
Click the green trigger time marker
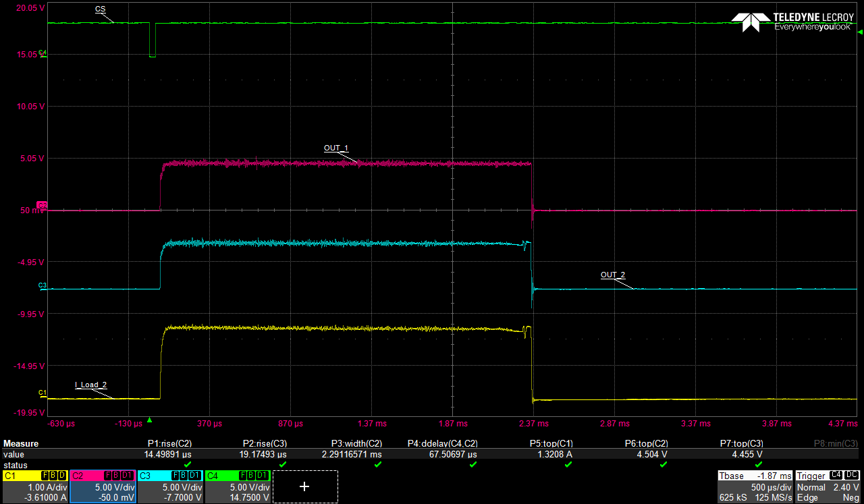tap(150, 419)
